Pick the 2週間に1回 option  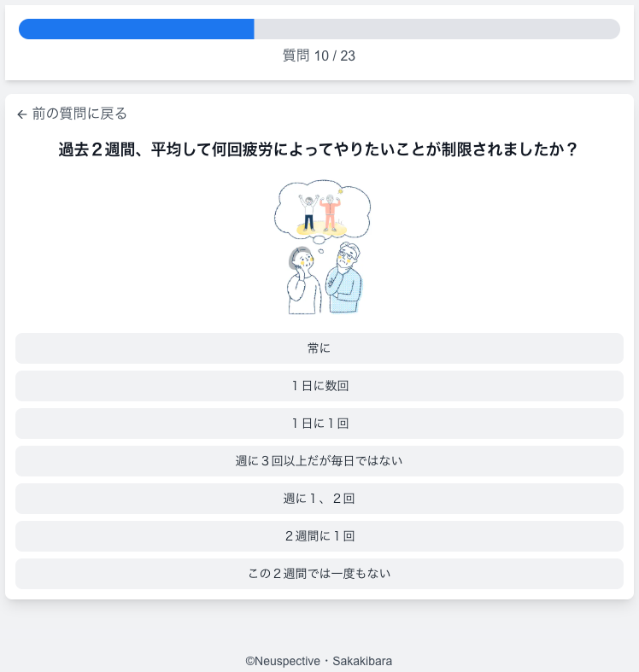pos(319,536)
